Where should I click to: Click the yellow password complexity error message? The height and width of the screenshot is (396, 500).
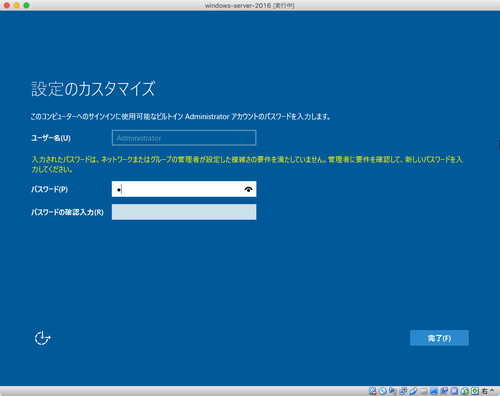pyautogui.click(x=247, y=164)
